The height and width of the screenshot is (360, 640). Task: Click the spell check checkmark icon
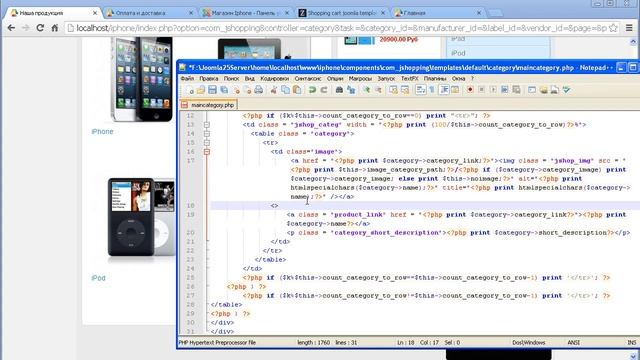point(566,90)
